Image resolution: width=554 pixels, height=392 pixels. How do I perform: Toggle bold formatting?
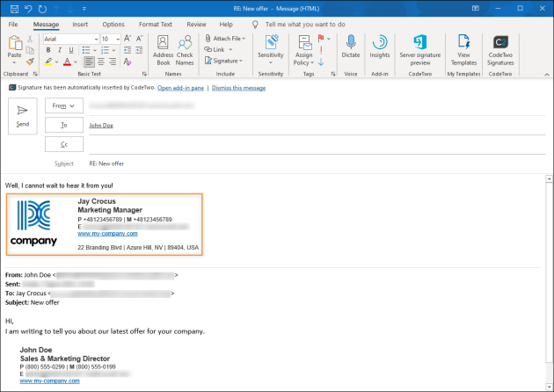pos(48,50)
